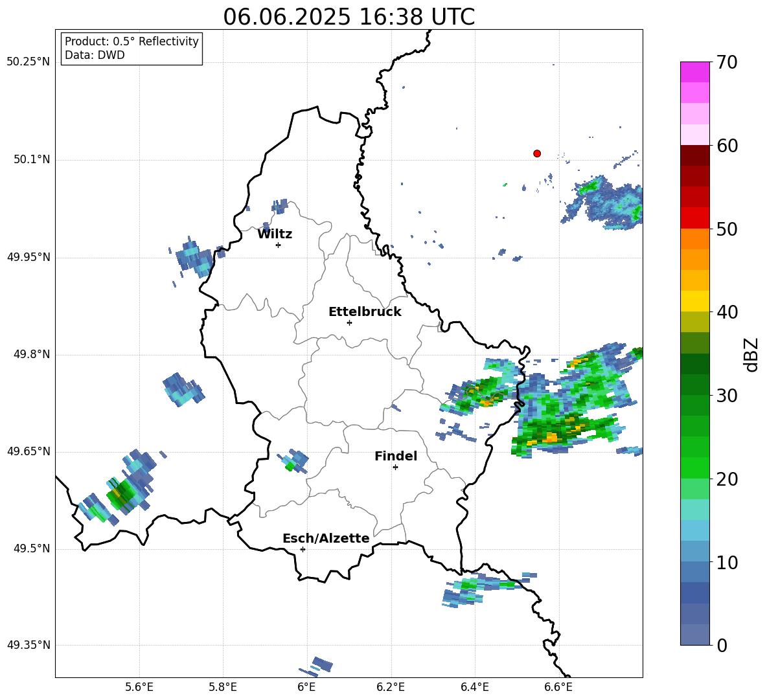This screenshot has height=700, width=767.
Task: Click the Ettelbruck station cross marker
Action: point(349,322)
